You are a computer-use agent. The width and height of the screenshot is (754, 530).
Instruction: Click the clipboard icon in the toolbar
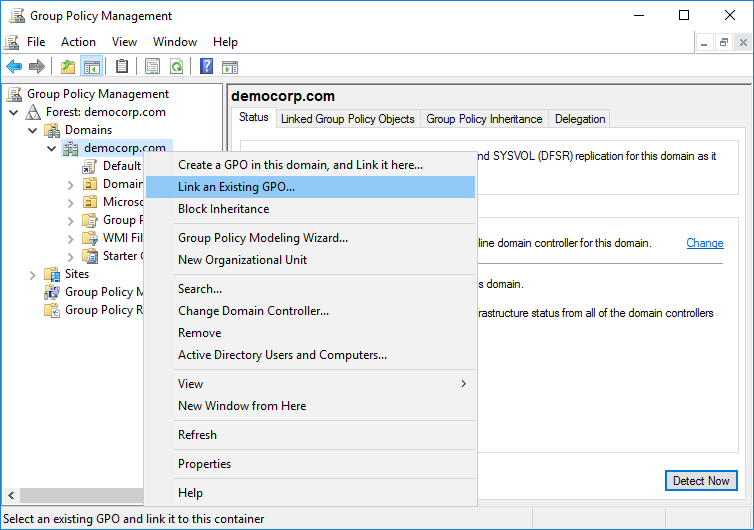(x=122, y=67)
